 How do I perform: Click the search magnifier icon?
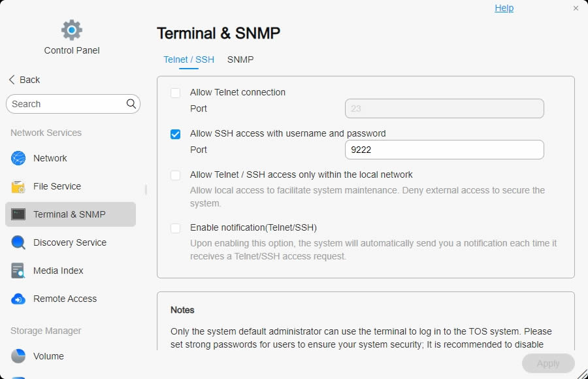coord(131,104)
